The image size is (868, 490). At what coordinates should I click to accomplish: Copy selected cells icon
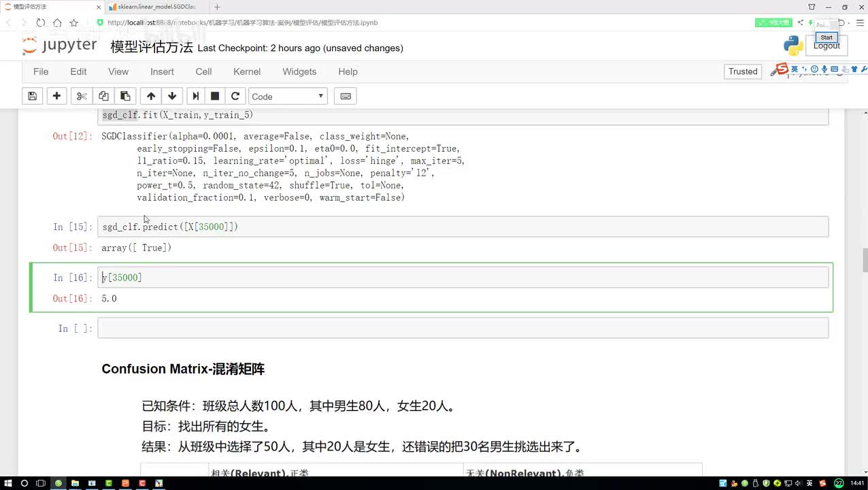click(103, 96)
